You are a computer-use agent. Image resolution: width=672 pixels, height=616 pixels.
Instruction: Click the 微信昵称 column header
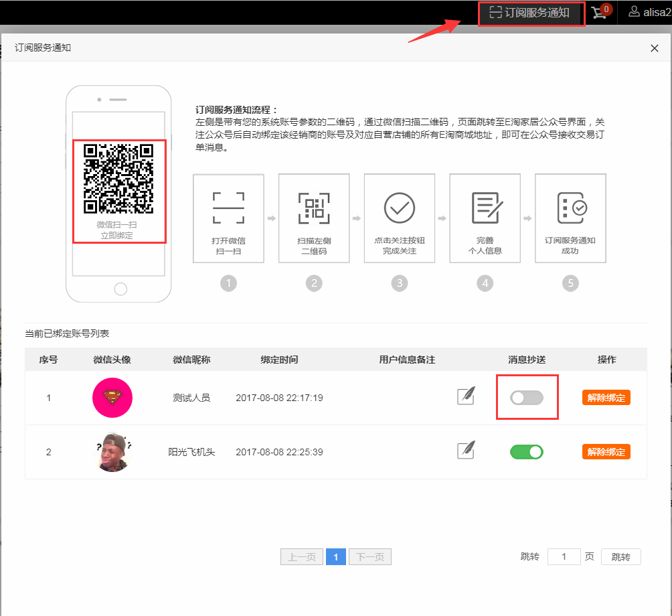tap(191, 360)
